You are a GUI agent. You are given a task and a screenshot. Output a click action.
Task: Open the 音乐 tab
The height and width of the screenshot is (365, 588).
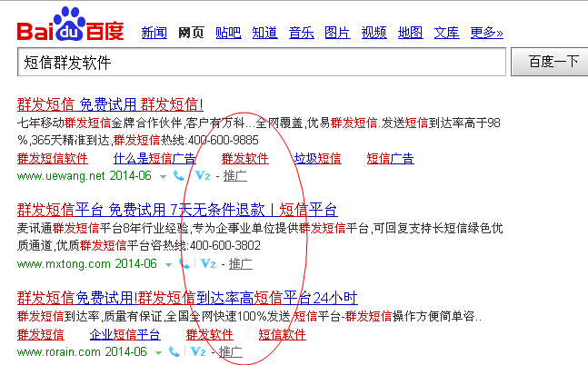click(301, 33)
